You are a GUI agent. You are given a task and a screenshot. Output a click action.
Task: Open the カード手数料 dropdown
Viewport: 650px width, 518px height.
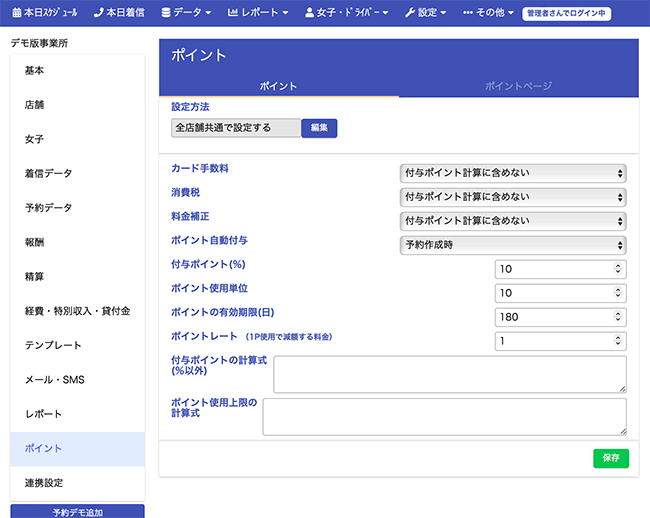[513, 173]
